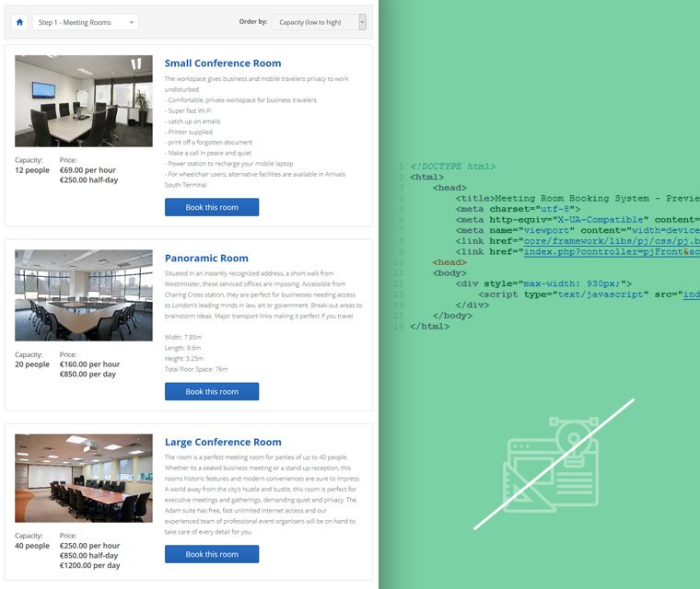Click the core/framework/libs/pj/css link in code
This screenshot has width=700, height=589.
(612, 241)
